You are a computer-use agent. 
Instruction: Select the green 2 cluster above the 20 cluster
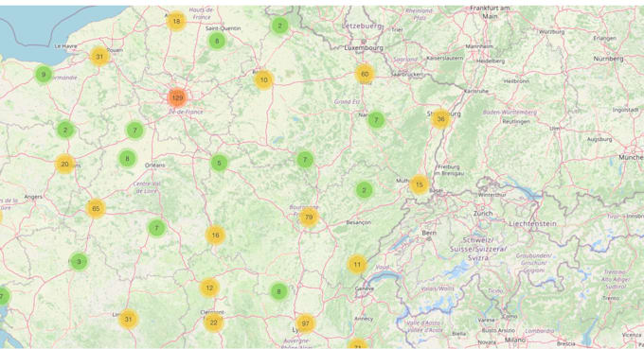pyautogui.click(x=65, y=131)
